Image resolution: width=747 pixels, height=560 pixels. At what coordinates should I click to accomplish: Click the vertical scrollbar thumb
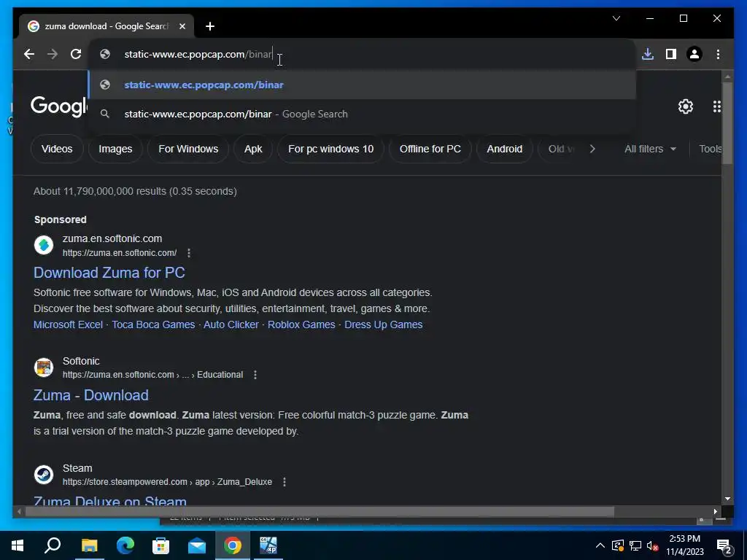click(727, 122)
